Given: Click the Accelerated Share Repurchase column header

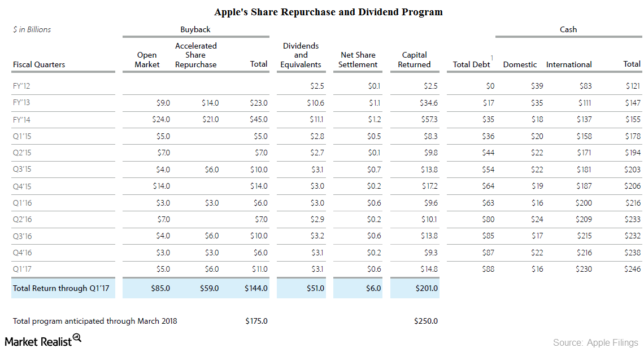Looking at the screenshot, I should click(197, 55).
